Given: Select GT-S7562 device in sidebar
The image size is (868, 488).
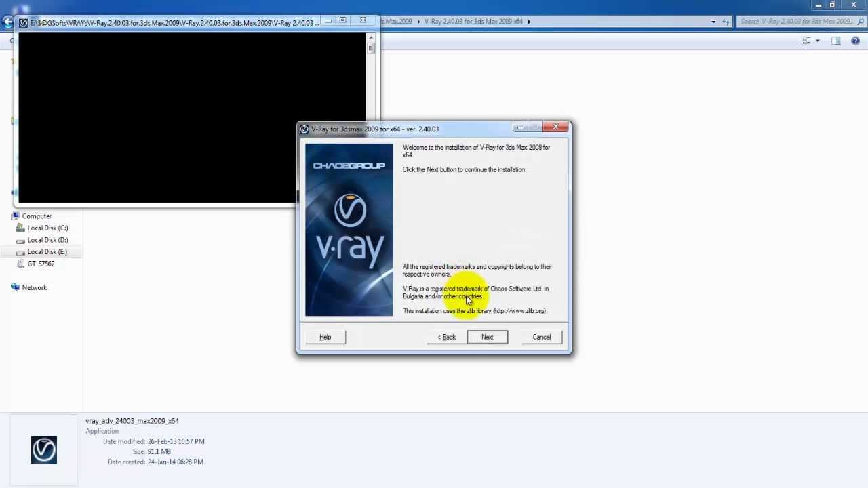Looking at the screenshot, I should click(41, 264).
